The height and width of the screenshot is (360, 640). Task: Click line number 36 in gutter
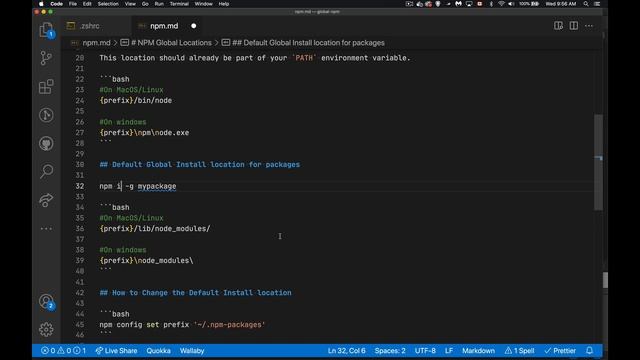[80, 229]
